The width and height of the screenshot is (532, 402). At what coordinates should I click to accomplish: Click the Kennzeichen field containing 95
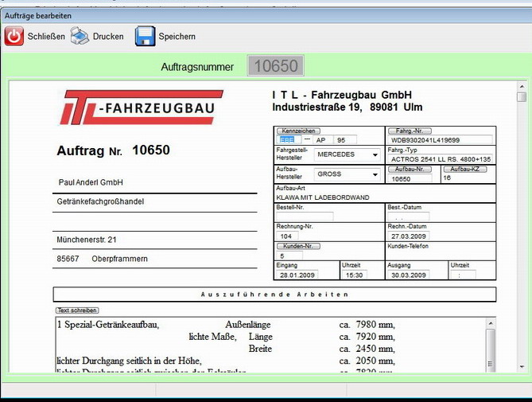pos(345,140)
